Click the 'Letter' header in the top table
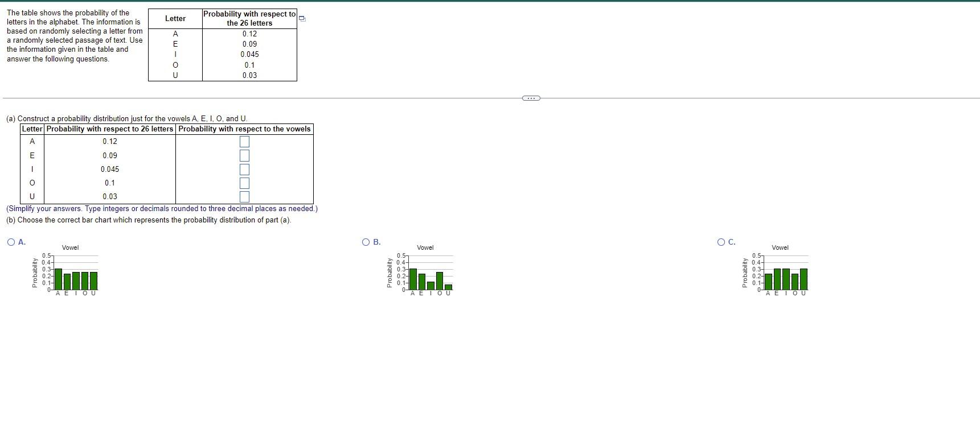Viewport: 980px width, 429px height. click(x=175, y=19)
